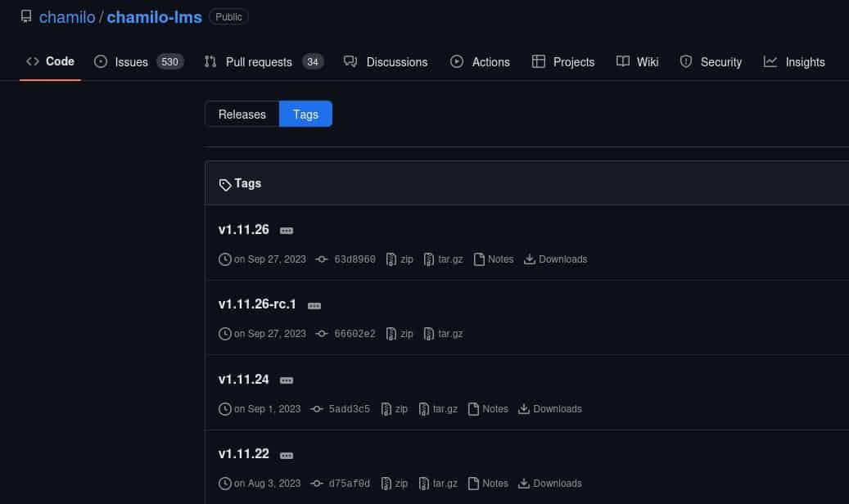
Task: Click the Issues count badge 530
Action: 170,61
